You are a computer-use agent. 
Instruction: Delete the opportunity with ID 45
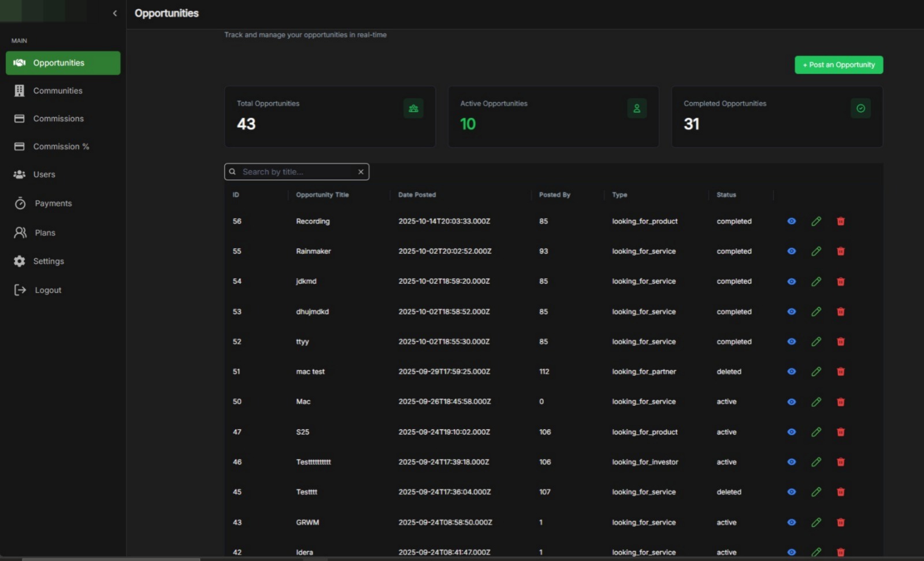[841, 492]
